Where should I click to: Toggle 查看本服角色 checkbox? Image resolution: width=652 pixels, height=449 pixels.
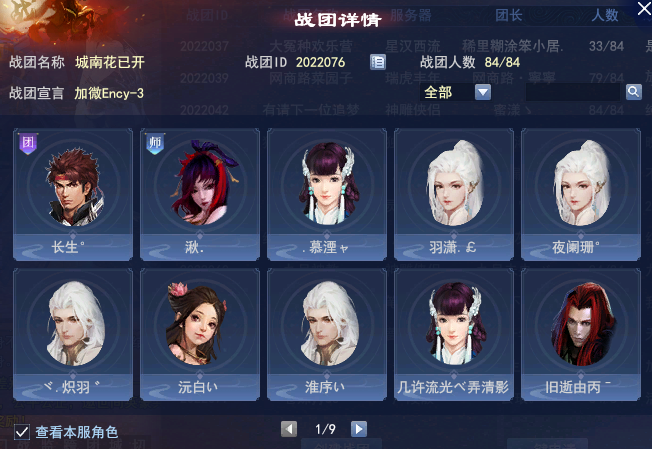pyautogui.click(x=22, y=432)
